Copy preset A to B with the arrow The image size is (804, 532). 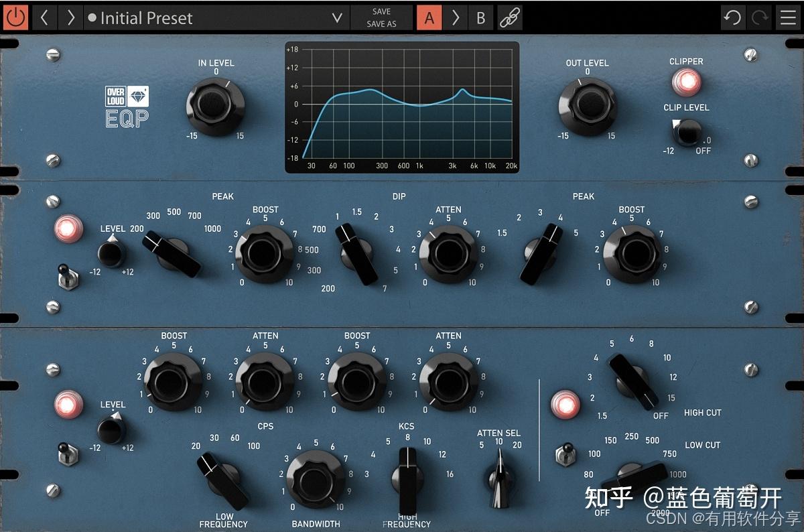456,17
